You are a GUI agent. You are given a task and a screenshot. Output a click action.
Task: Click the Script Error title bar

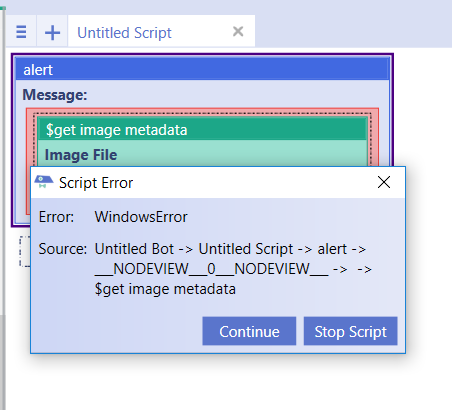tap(213, 182)
